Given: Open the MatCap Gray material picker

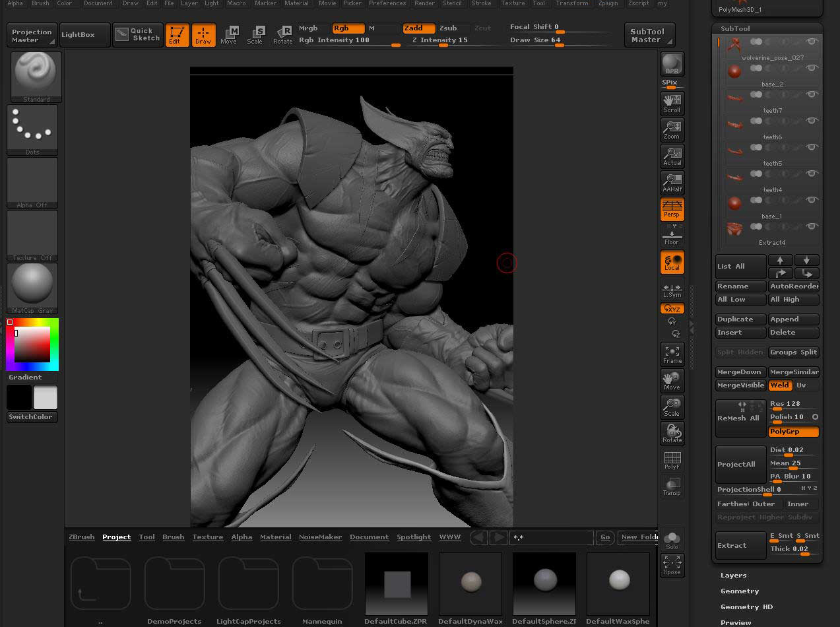Looking at the screenshot, I should pyautogui.click(x=32, y=288).
